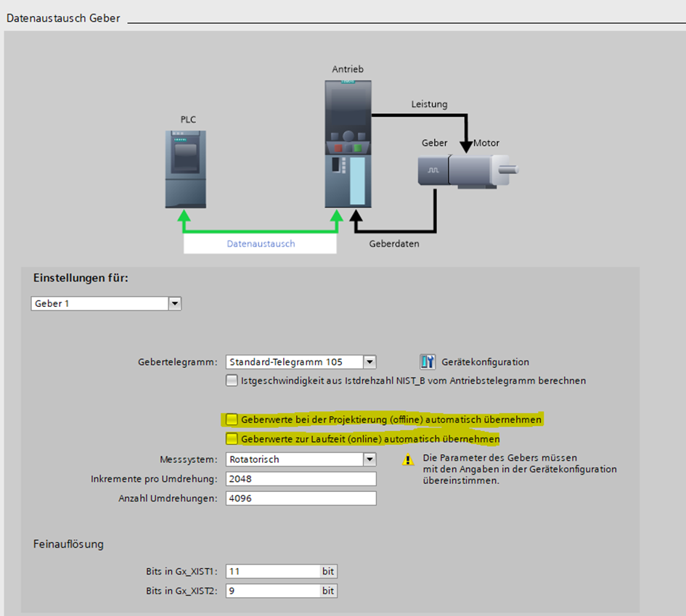
Task: Click the Bits in Gx_XIST1 field
Action: click(272, 572)
